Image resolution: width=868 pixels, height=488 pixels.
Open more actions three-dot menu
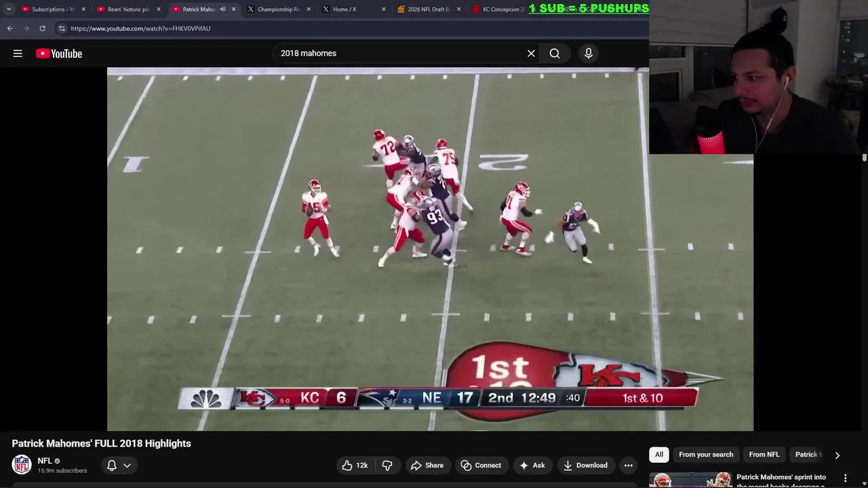(629, 465)
